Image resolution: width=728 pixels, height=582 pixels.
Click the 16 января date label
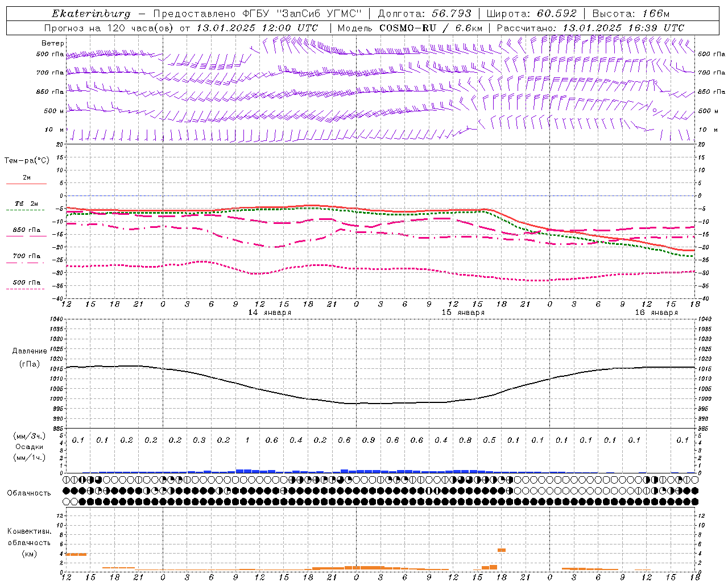click(x=656, y=313)
